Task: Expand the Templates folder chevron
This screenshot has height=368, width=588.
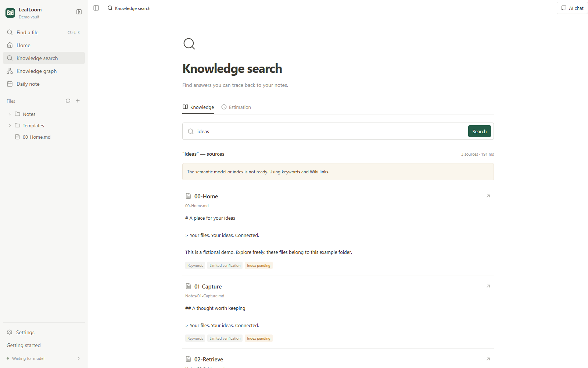Action: (10, 125)
